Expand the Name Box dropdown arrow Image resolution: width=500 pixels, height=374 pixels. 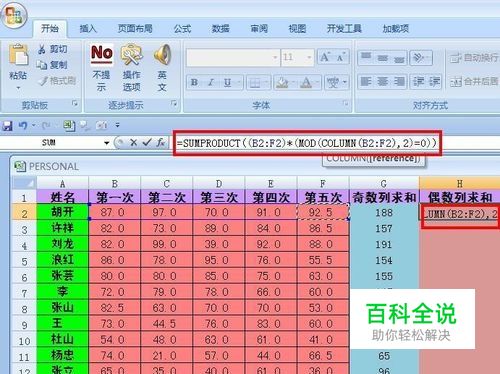tap(107, 143)
